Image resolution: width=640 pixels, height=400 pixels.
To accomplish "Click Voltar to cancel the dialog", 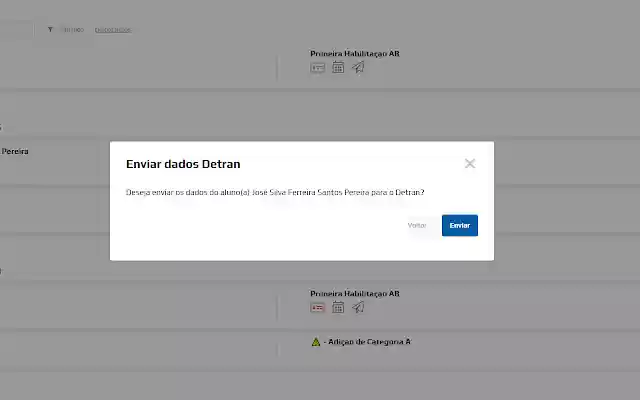I will [417, 225].
